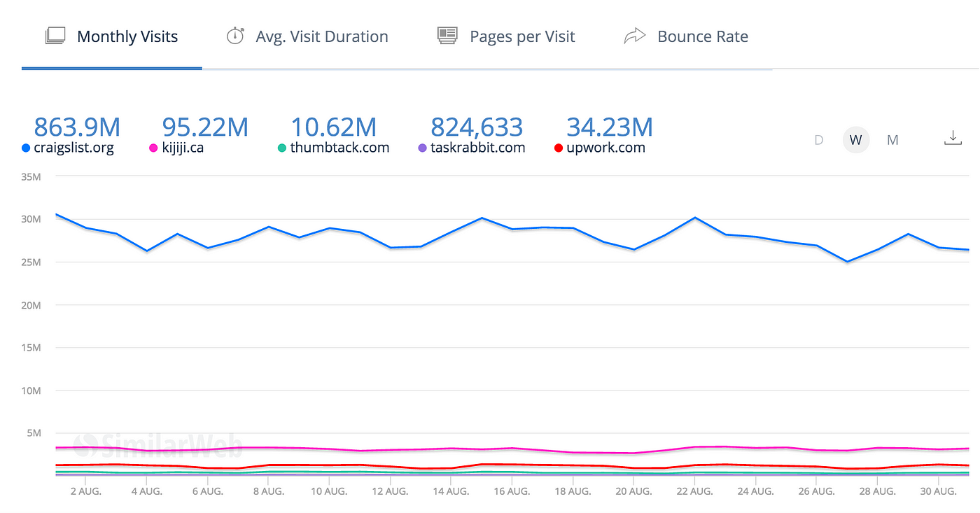
Task: Click the 15M y-axis label
Action: (31, 347)
